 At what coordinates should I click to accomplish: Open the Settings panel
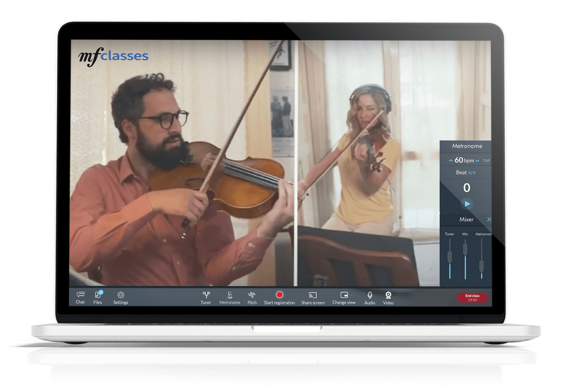(x=121, y=297)
